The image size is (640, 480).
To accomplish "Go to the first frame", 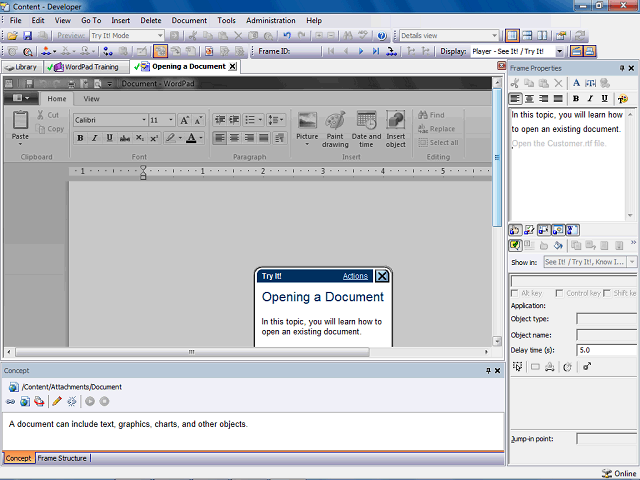I will pos(331,51).
